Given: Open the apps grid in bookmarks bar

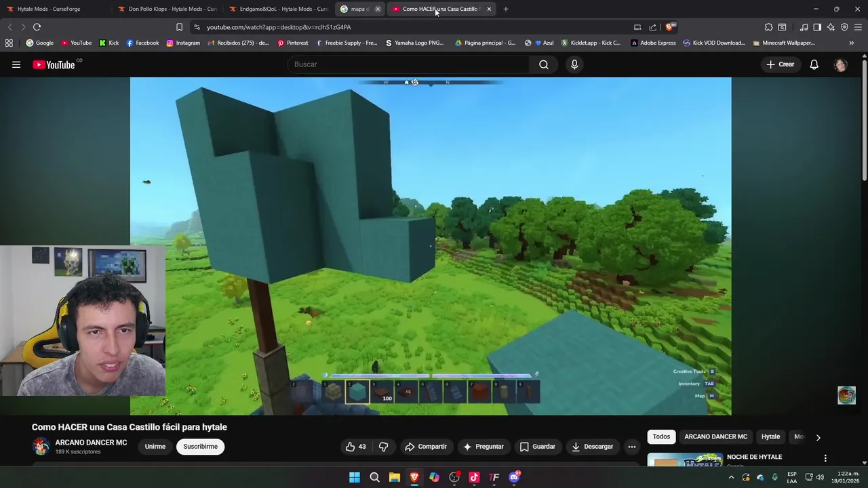Looking at the screenshot, I should pos(9,43).
